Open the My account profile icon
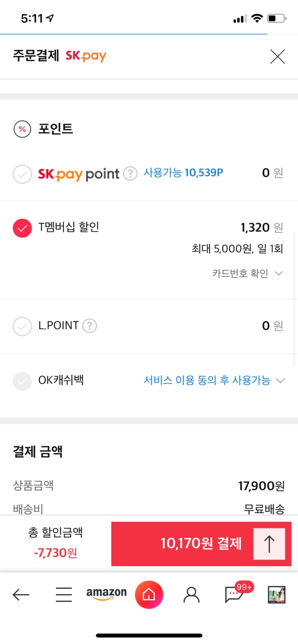 point(191,595)
